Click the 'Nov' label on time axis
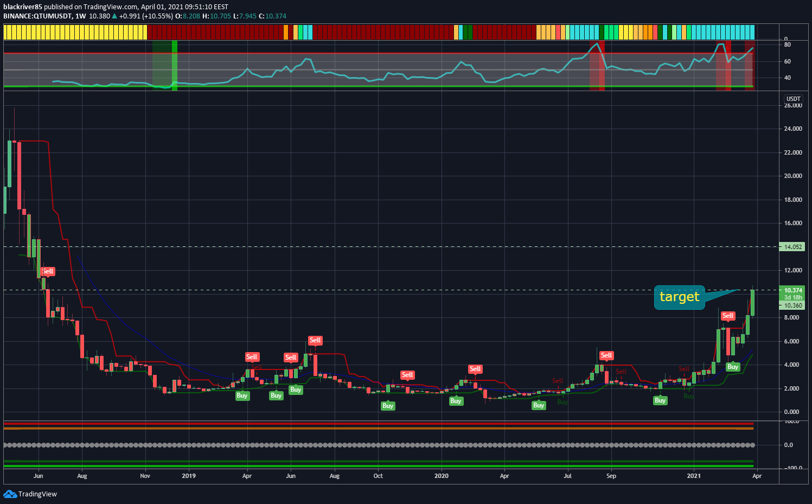This screenshot has width=812, height=504. click(145, 476)
